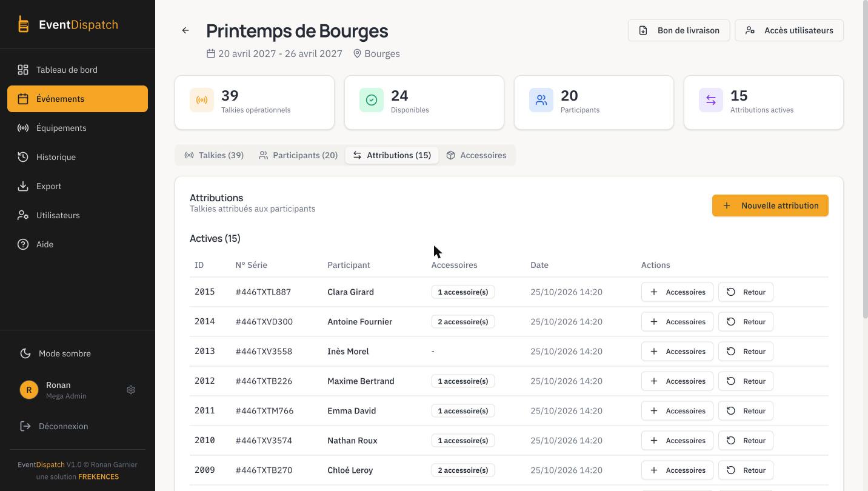The height and width of the screenshot is (491, 868).
Task: Open the Accessoires tab
Action: [476, 155]
